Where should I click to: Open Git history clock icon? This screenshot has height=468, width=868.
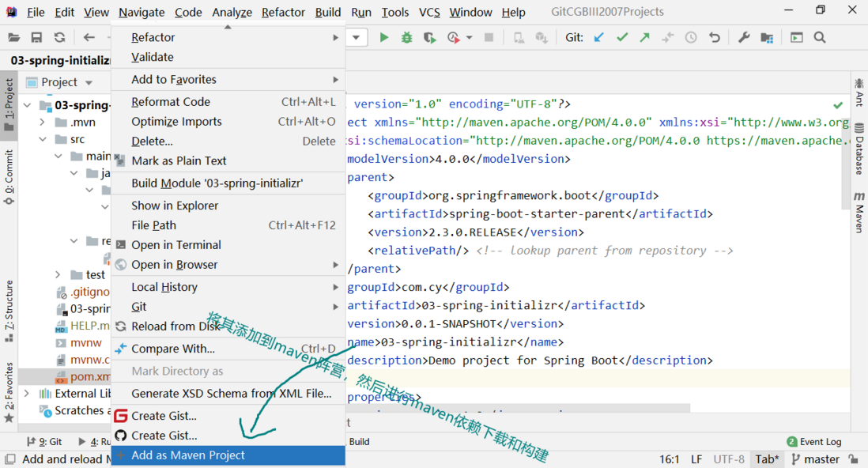[691, 38]
